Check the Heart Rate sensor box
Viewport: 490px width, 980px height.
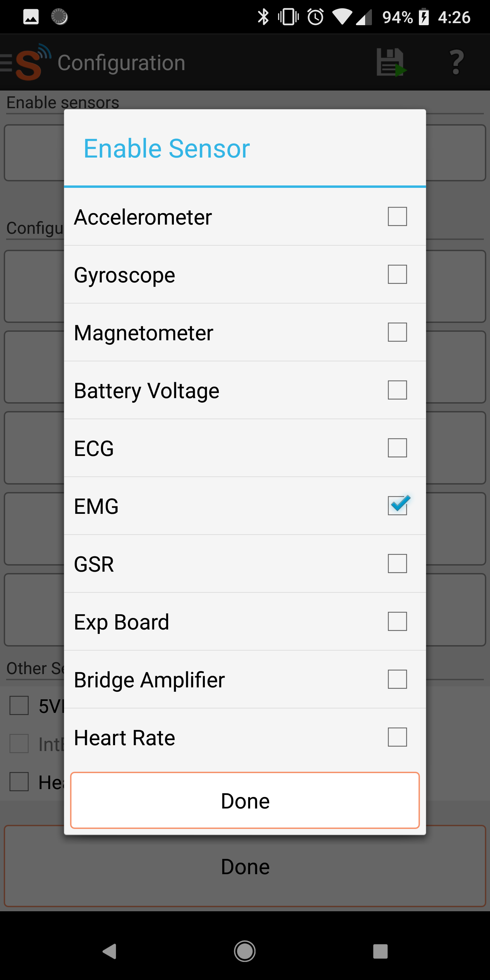pyautogui.click(x=397, y=737)
